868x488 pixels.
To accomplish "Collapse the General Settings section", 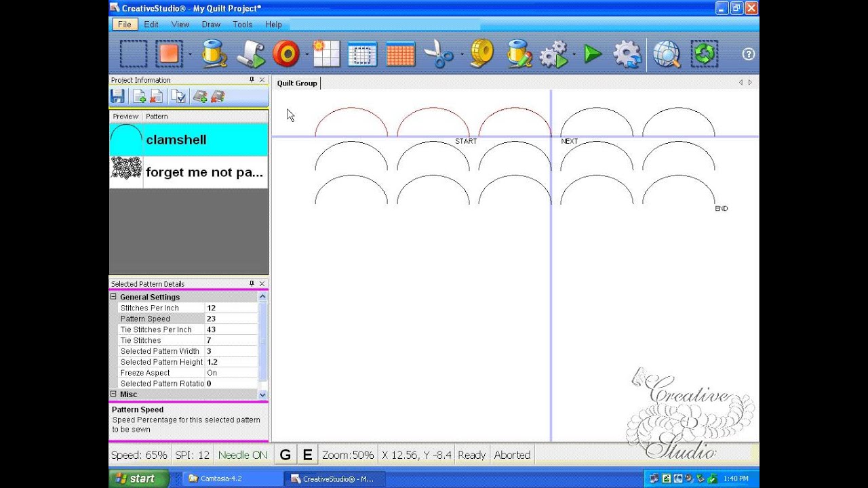I will (114, 297).
